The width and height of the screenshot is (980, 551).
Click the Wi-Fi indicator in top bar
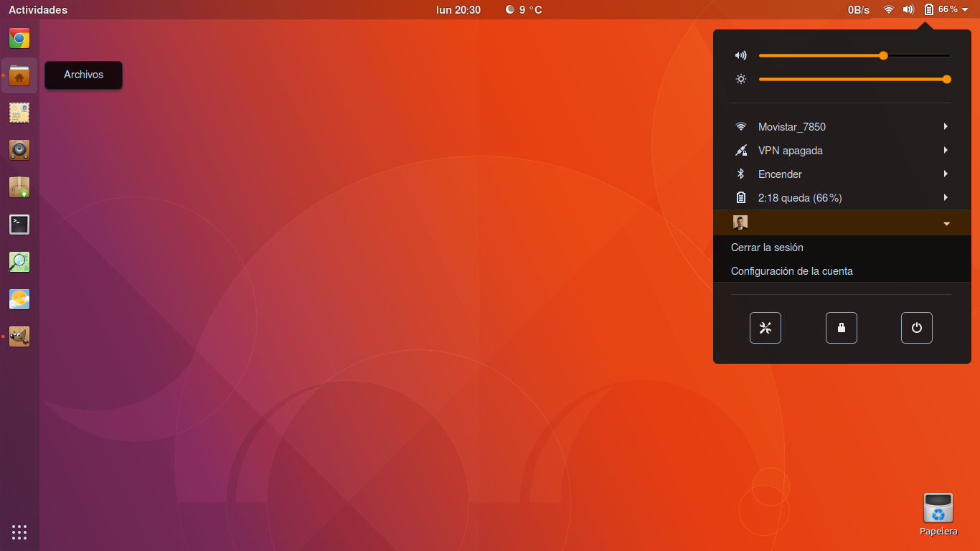pyautogui.click(x=888, y=9)
